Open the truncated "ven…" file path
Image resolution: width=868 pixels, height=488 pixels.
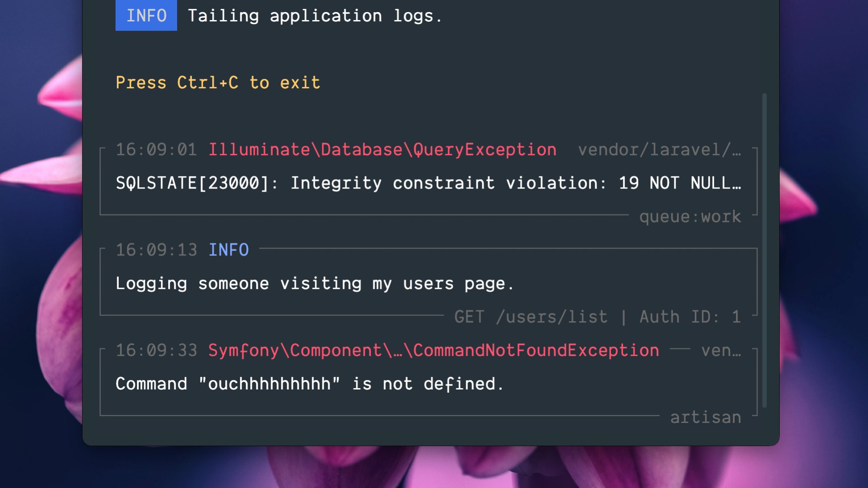(721, 350)
